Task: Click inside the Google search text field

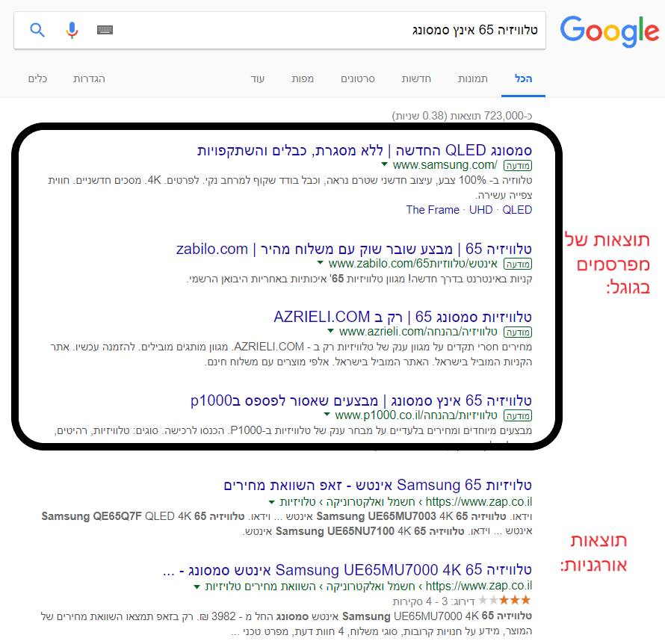Action: pos(329,30)
